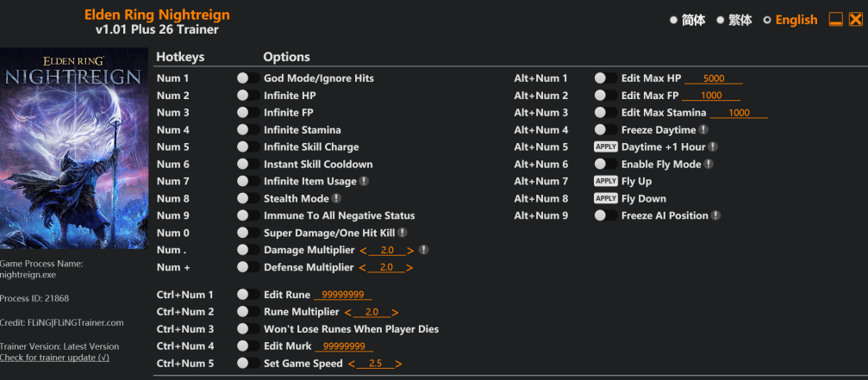This screenshot has height=380, width=868.
Task: Open the Check for trainer update link
Action: click(54, 358)
